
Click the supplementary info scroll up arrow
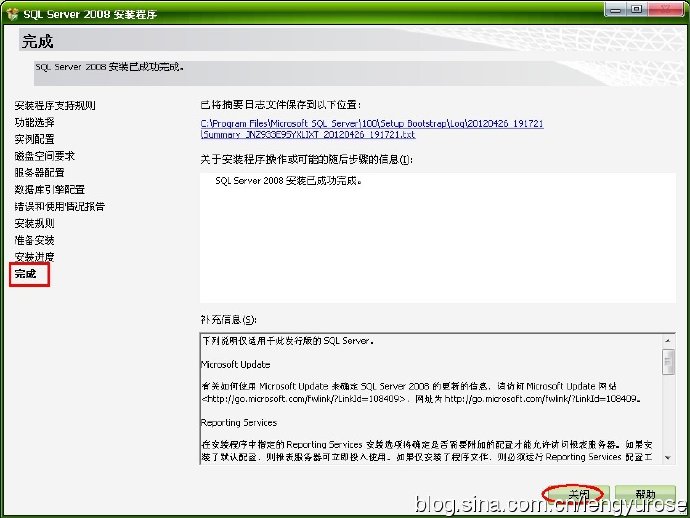pyautogui.click(x=668, y=341)
